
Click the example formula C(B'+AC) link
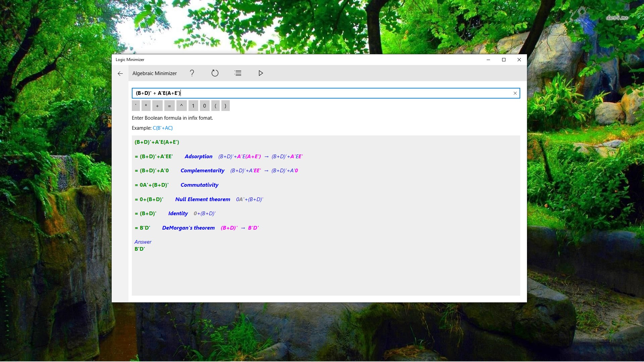163,128
